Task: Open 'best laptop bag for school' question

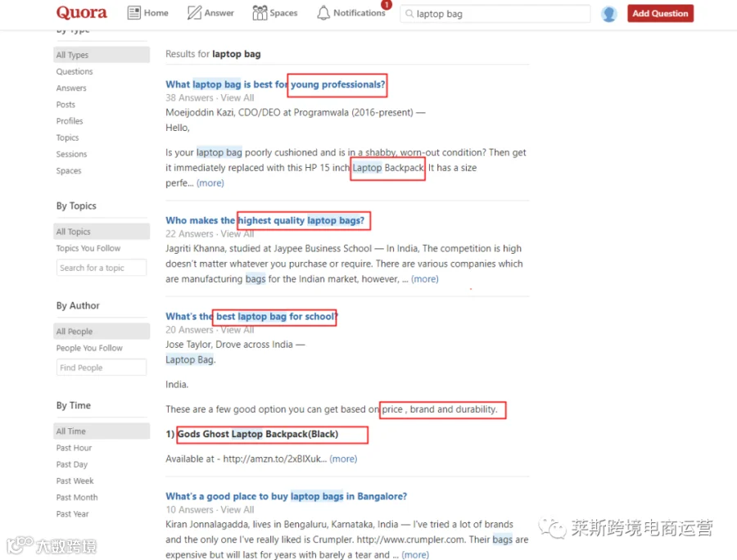Action: (251, 316)
